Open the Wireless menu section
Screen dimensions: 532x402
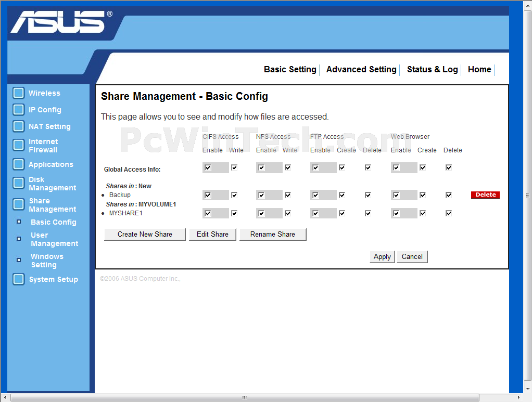44,93
